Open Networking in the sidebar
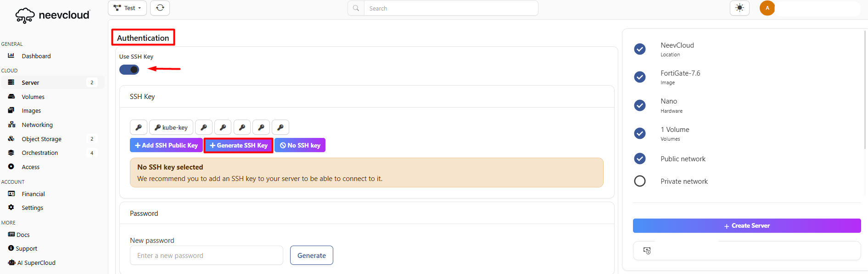868x274 pixels. (37, 125)
